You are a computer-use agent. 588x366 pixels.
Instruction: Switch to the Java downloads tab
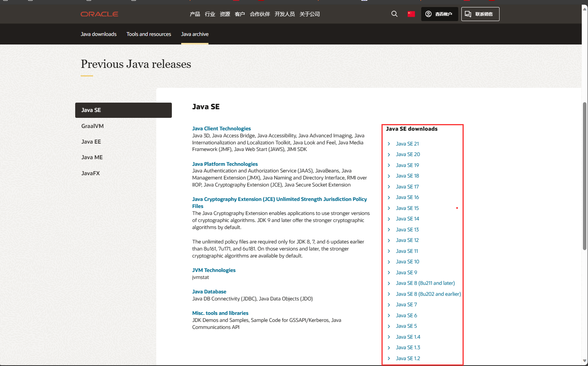point(99,34)
